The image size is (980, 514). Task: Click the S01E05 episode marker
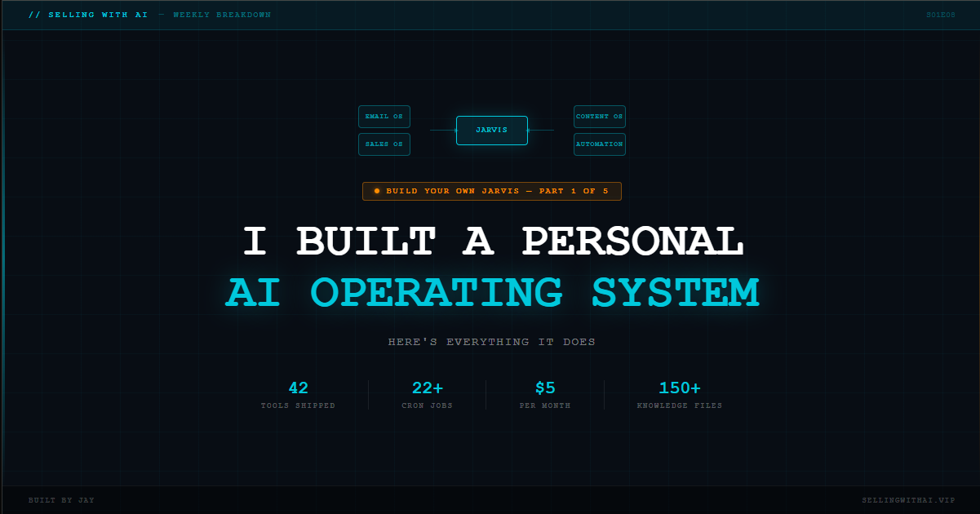point(940,14)
